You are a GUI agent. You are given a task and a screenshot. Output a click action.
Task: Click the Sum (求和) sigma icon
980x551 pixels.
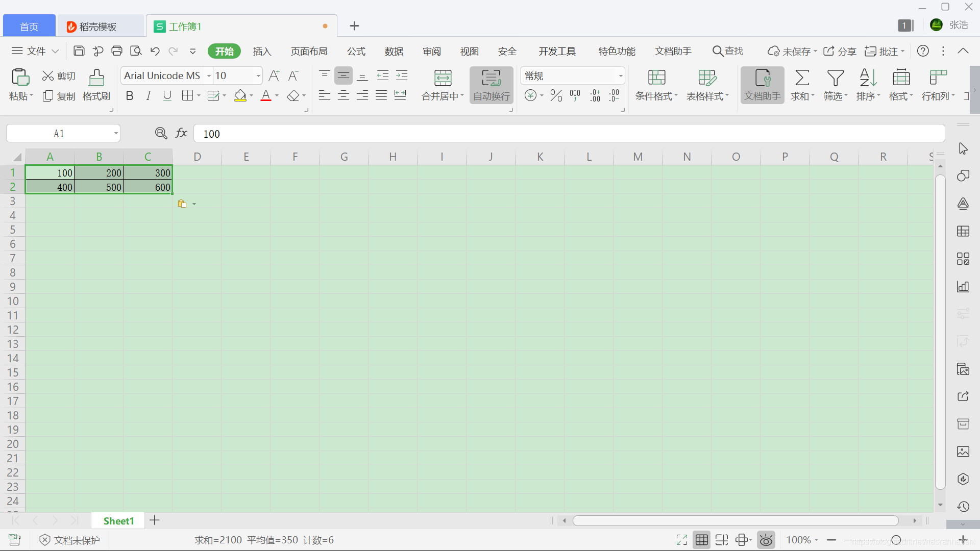pyautogui.click(x=802, y=78)
